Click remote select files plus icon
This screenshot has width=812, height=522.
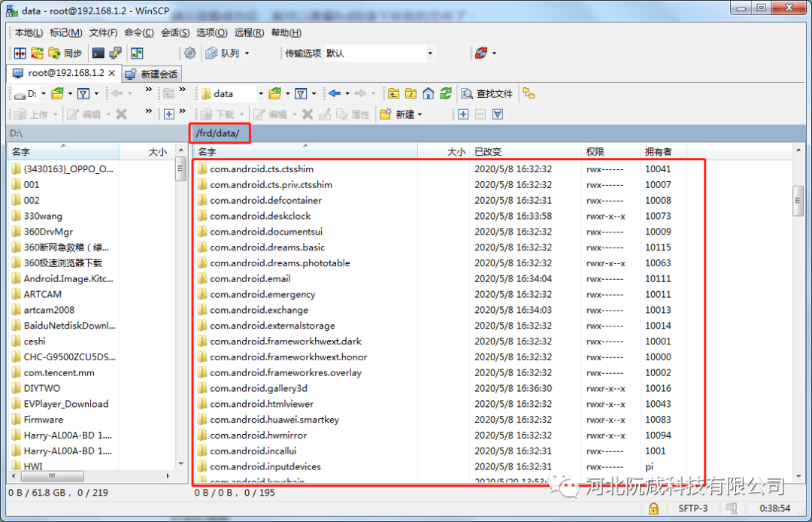[x=463, y=114]
